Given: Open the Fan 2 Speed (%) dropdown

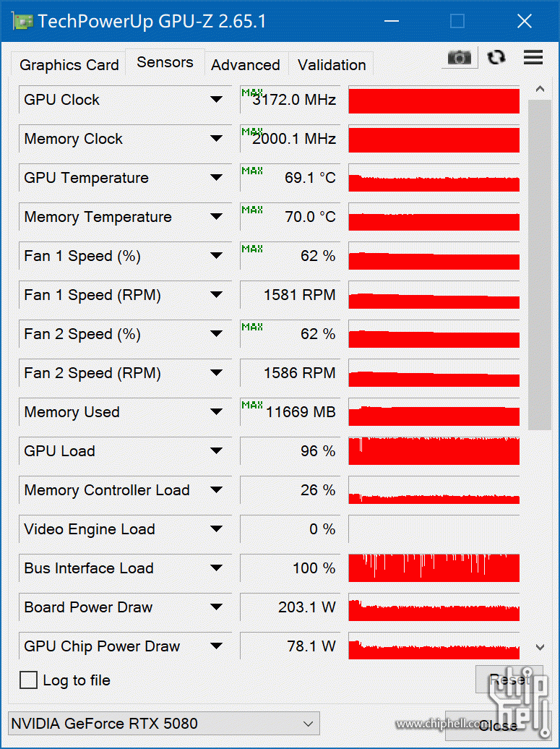Looking at the screenshot, I should pyautogui.click(x=216, y=334).
